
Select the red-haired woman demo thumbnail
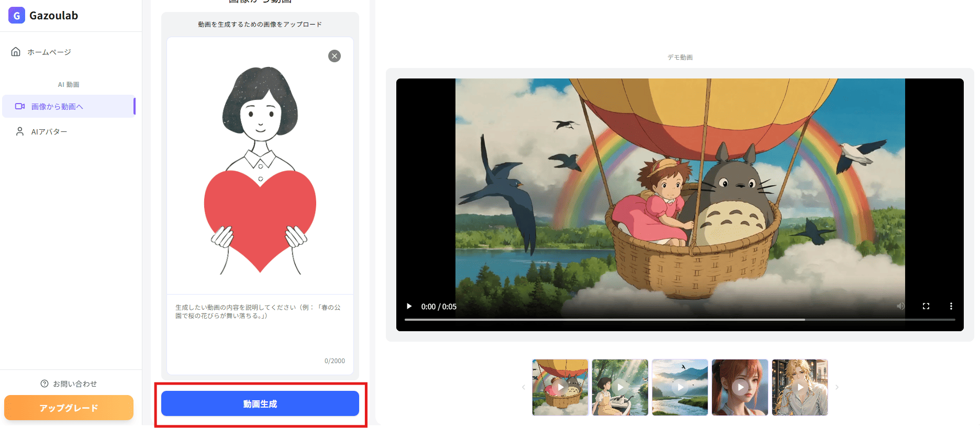[x=740, y=387]
